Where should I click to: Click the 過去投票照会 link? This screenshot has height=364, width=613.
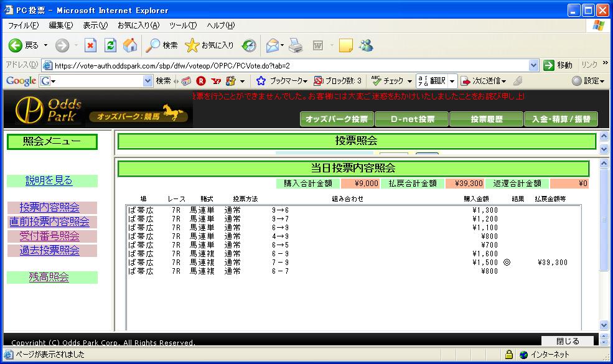point(50,250)
